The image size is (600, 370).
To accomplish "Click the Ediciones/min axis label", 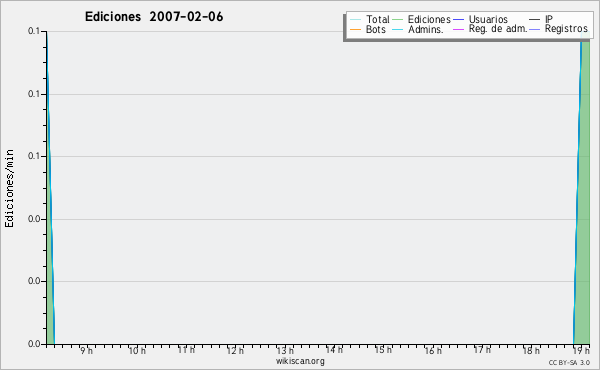I will 9,188.
